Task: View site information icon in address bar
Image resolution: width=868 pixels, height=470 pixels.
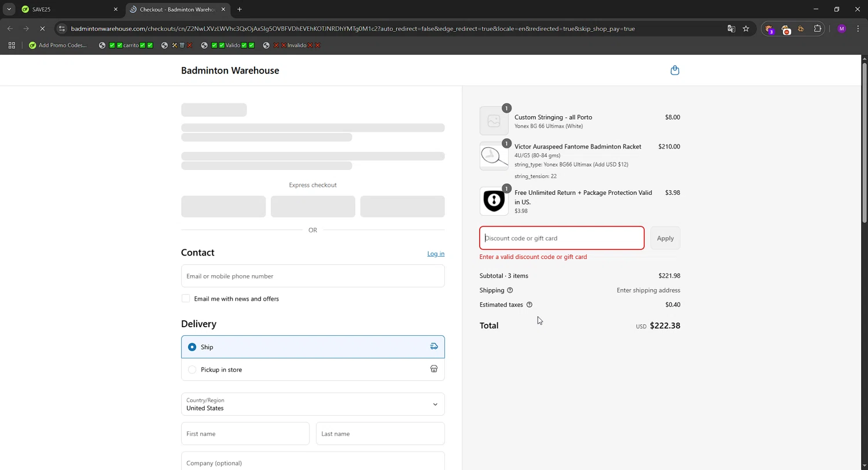Action: (x=62, y=29)
